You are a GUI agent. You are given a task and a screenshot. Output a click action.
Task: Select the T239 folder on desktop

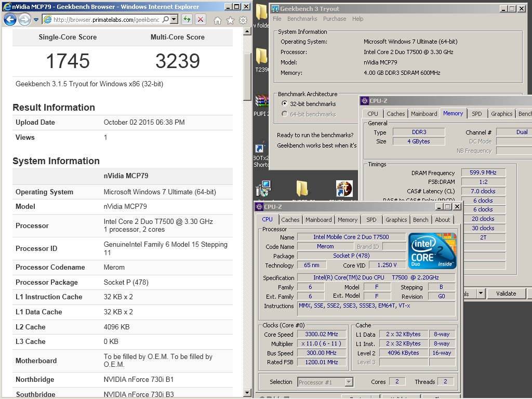point(262,56)
